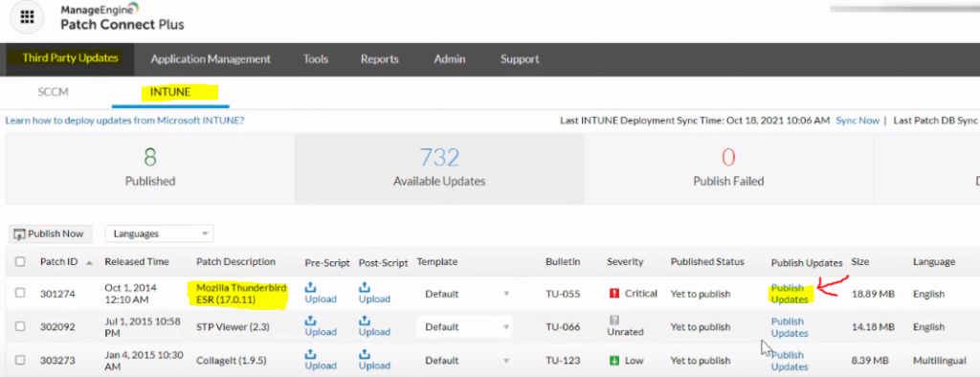Check the box for patch 301274
Image resolution: width=980 pixels, height=377 pixels.
tap(20, 293)
